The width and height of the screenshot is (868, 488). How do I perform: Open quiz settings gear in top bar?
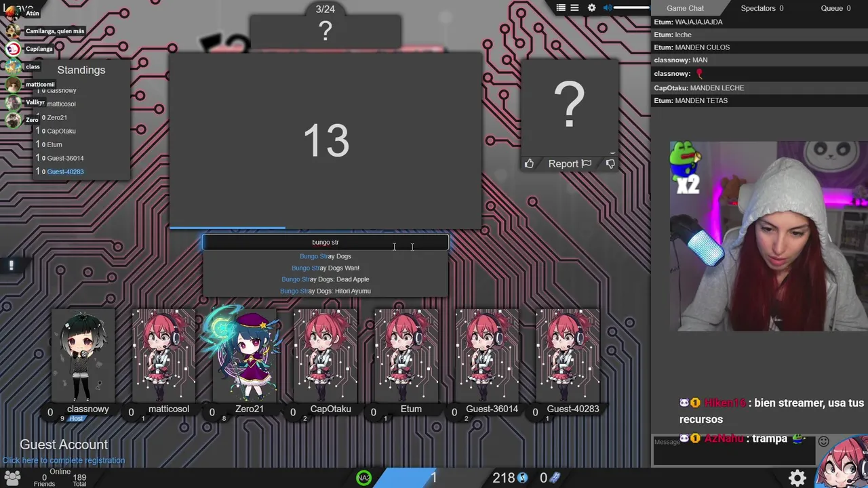point(591,8)
